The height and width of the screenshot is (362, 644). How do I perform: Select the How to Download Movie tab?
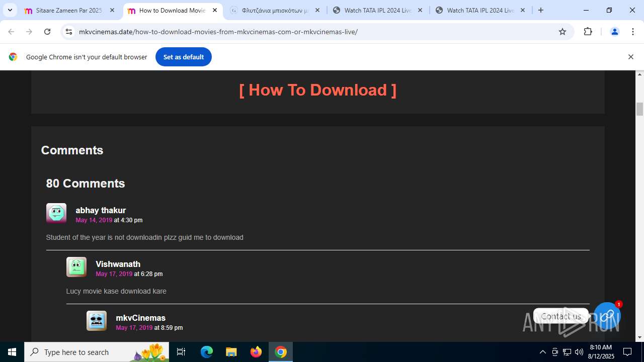[173, 10]
